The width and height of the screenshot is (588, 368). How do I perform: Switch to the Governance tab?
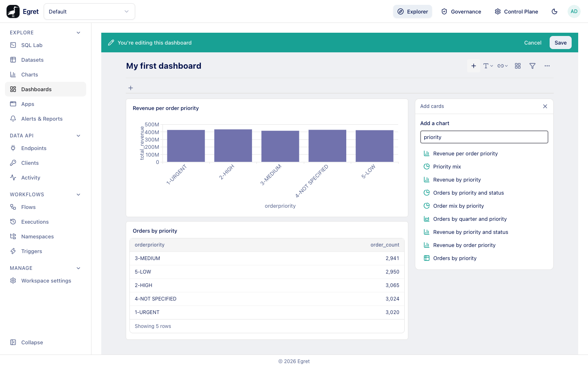point(461,11)
